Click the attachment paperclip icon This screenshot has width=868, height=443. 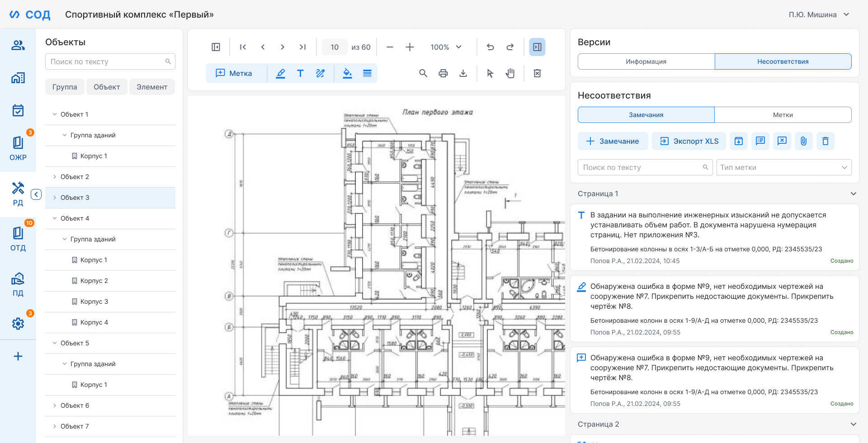tap(803, 141)
